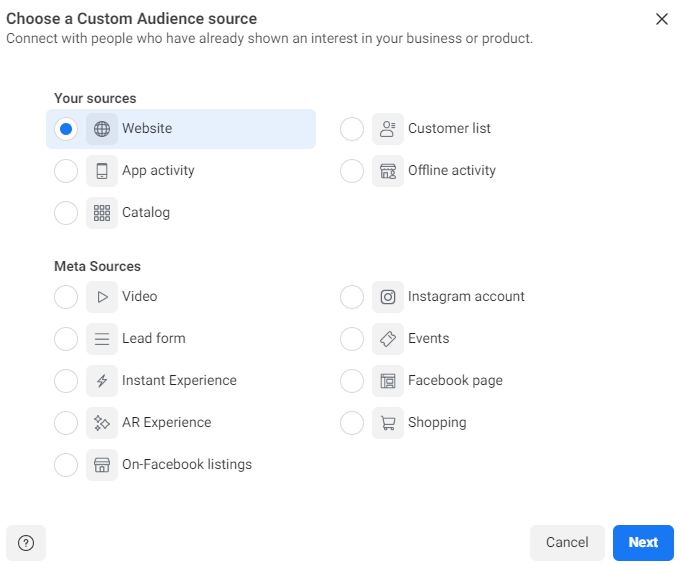Image resolution: width=682 pixels, height=565 pixels.
Task: Choose the Facebook page radio button
Action: pyautogui.click(x=352, y=381)
